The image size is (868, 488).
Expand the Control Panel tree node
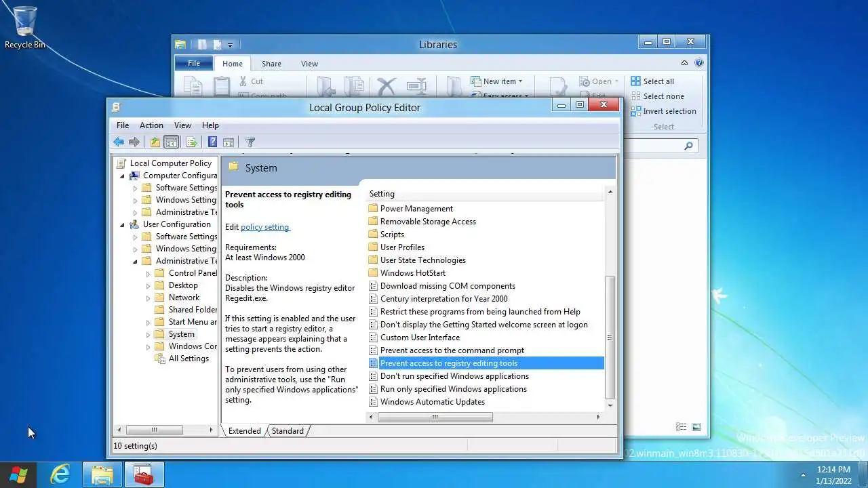[148, 273]
